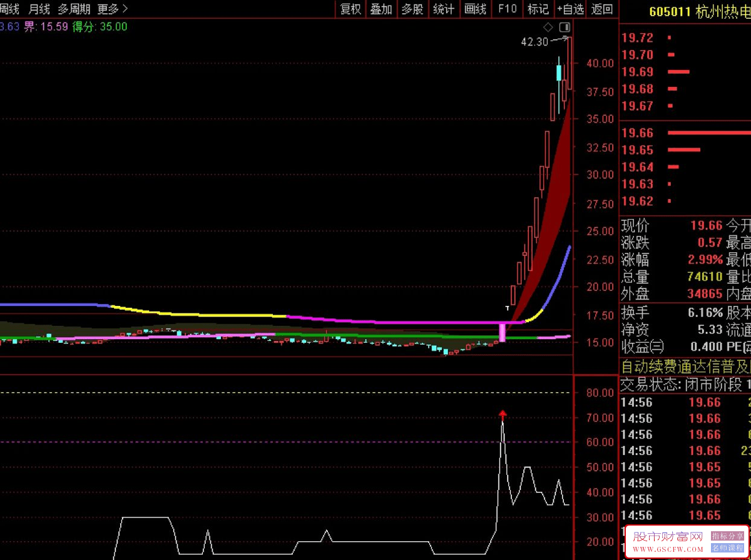The width and height of the screenshot is (751, 560).
Task: Click bid price 19.65 in order book
Action: click(637, 150)
